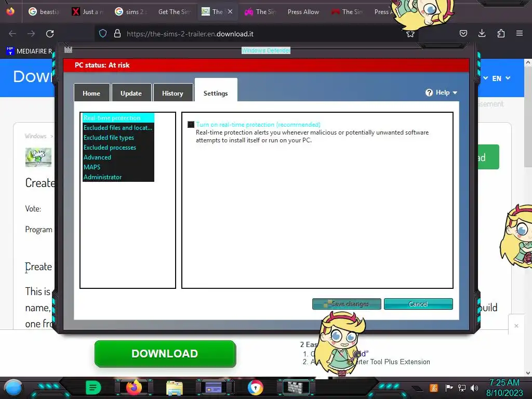Open the Administrator settings section
532x399 pixels.
coord(118,177)
